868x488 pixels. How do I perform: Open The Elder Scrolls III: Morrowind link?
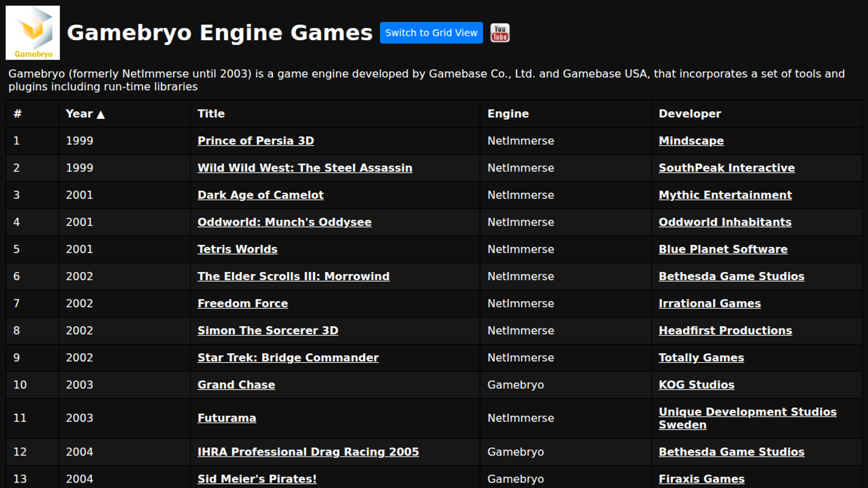pos(293,277)
